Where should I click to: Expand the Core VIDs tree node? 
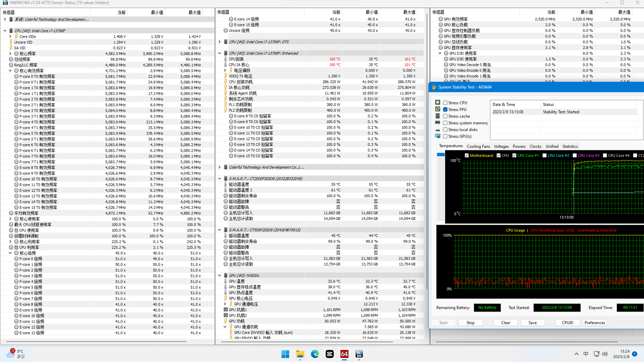click(x=11, y=37)
